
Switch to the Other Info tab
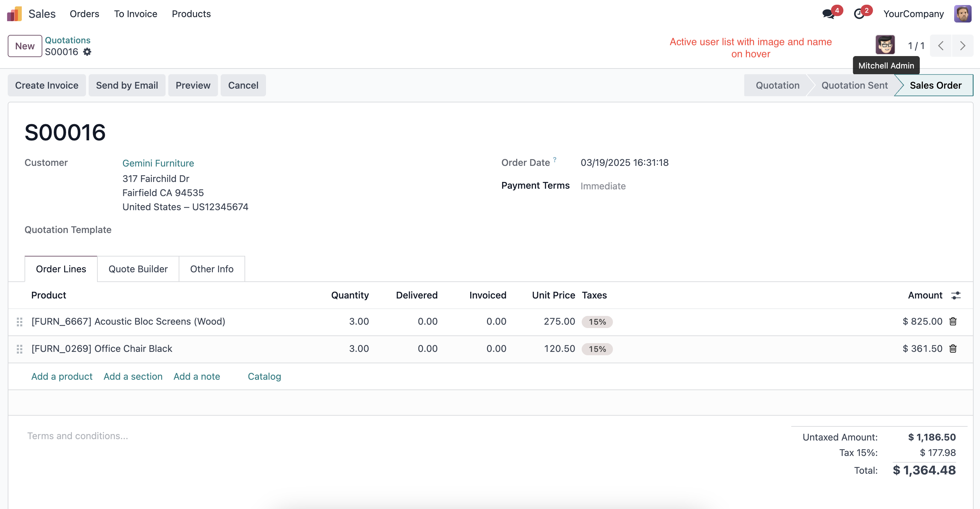pos(212,269)
